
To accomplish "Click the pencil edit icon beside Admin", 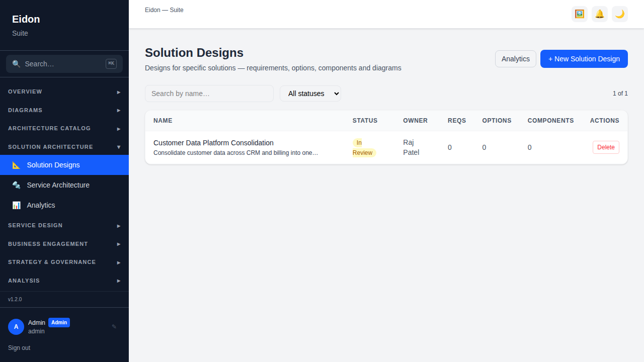I will [114, 327].
